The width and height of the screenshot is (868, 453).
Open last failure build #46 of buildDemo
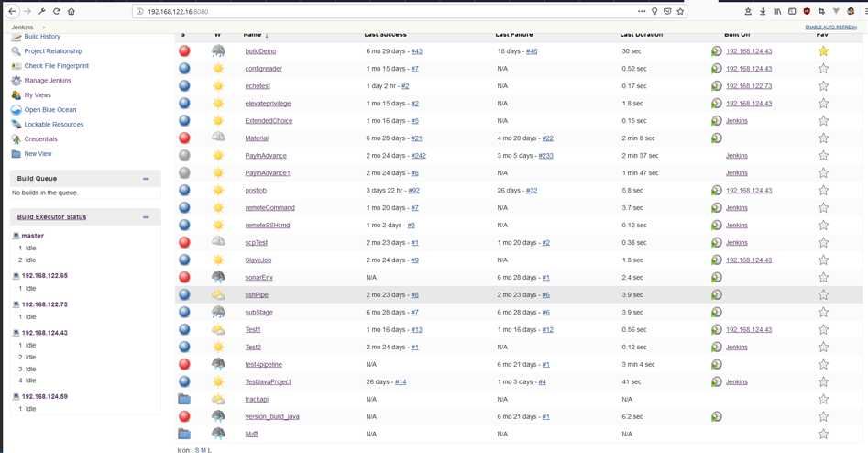[532, 51]
